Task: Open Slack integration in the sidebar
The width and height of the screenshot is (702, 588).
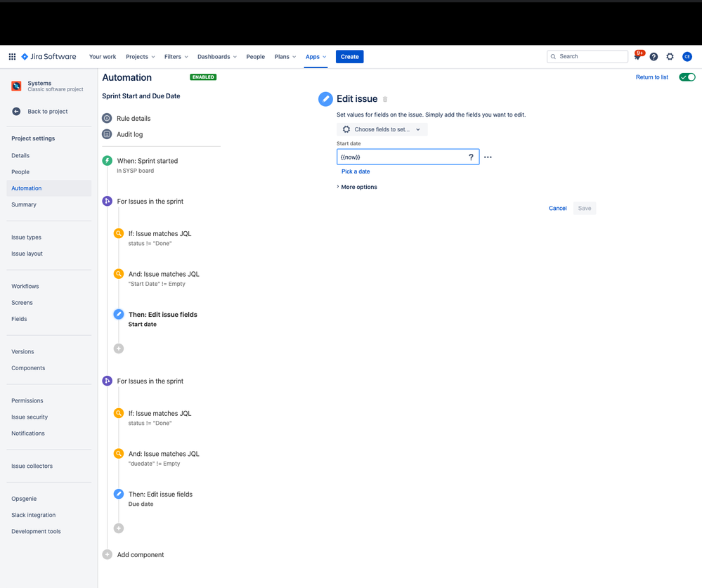Action: click(x=34, y=515)
